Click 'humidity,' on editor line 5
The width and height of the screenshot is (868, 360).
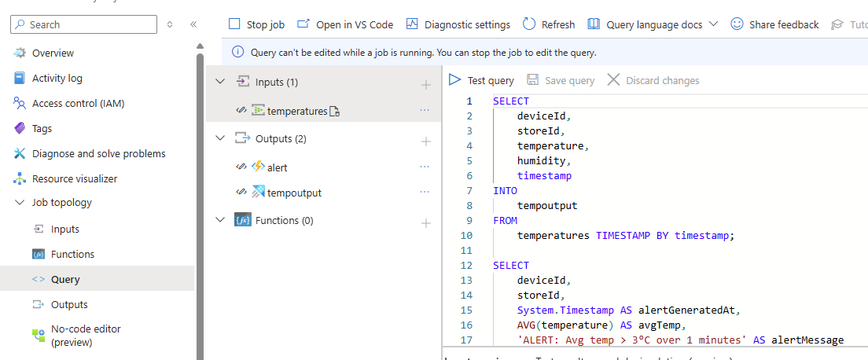click(544, 160)
